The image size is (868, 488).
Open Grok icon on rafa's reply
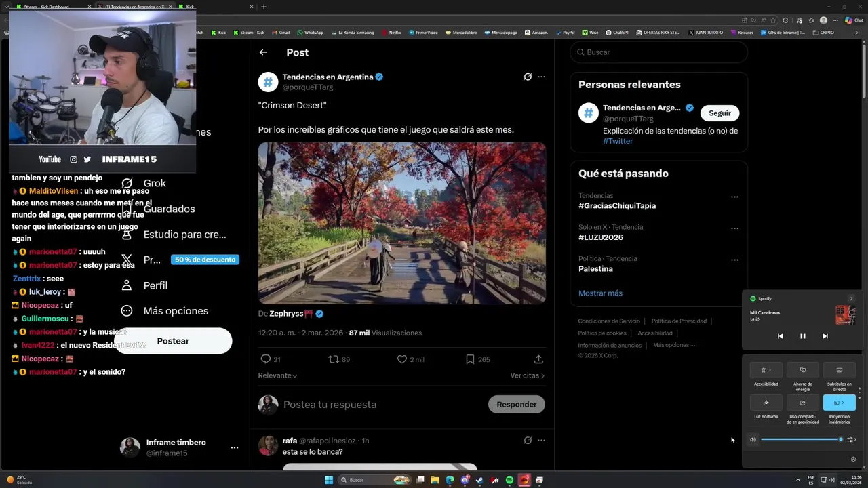point(528,440)
